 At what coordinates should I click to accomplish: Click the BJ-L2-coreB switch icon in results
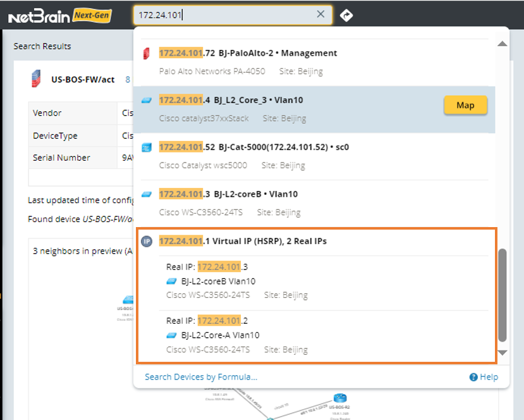pos(147,194)
